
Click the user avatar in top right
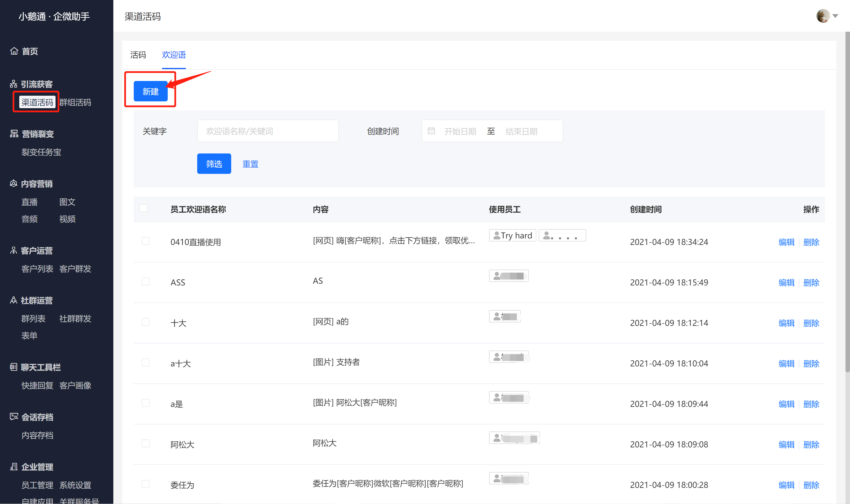click(823, 16)
